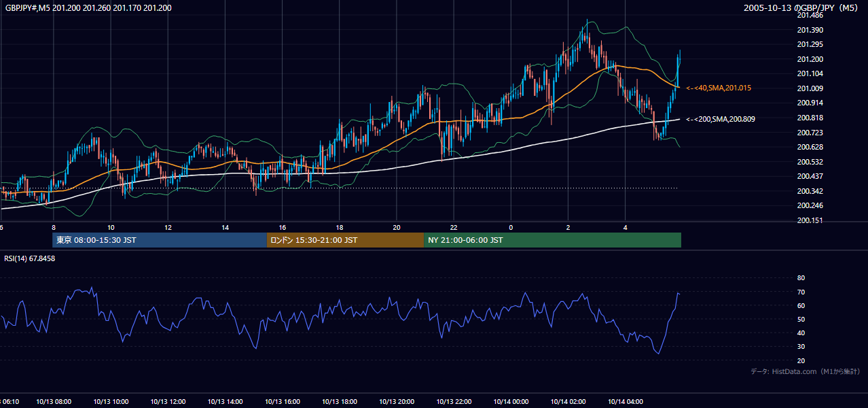Click price axis value 200.532
The image size is (868, 408).
click(x=810, y=162)
